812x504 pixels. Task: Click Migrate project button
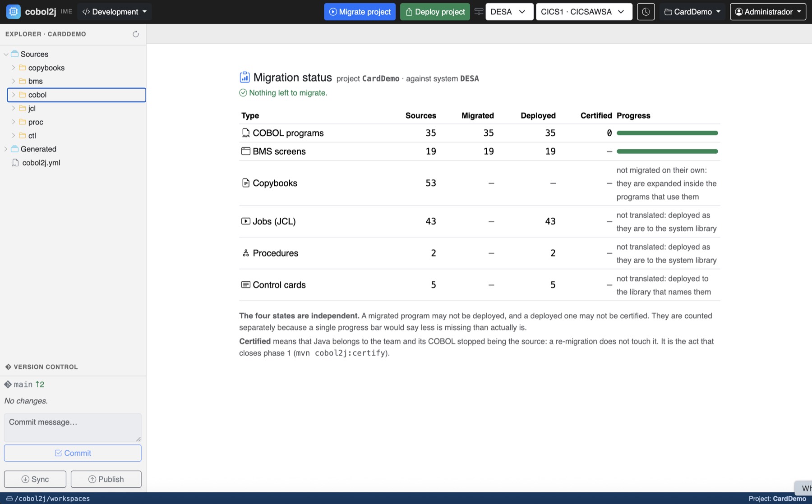click(x=360, y=12)
